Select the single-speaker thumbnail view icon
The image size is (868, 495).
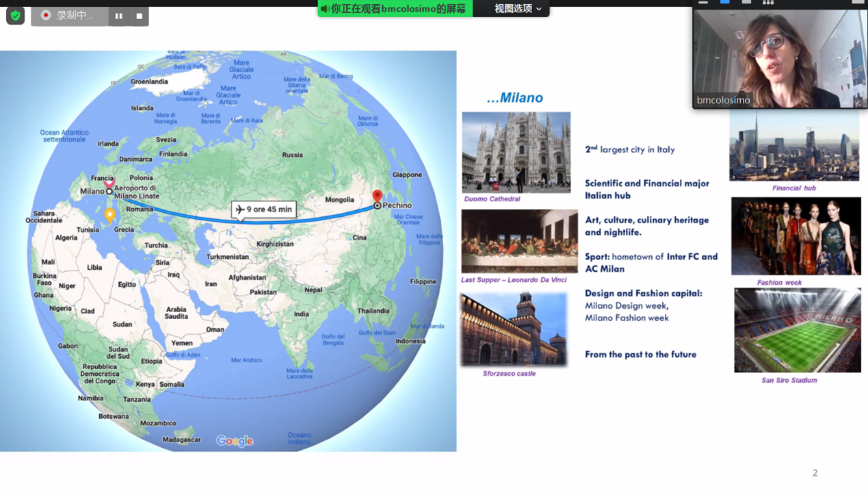click(725, 3)
